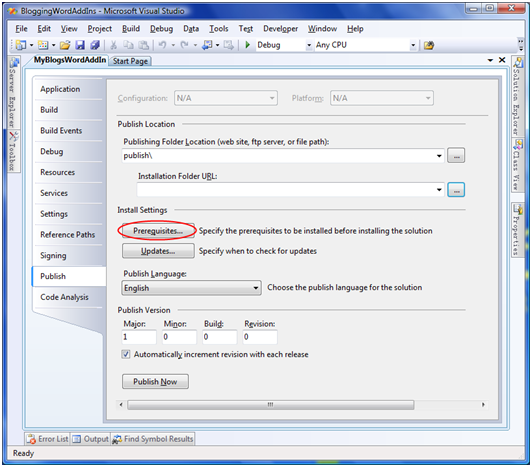Click the scrollbar left arrow
The height and width of the screenshot is (467, 532).
[121, 405]
